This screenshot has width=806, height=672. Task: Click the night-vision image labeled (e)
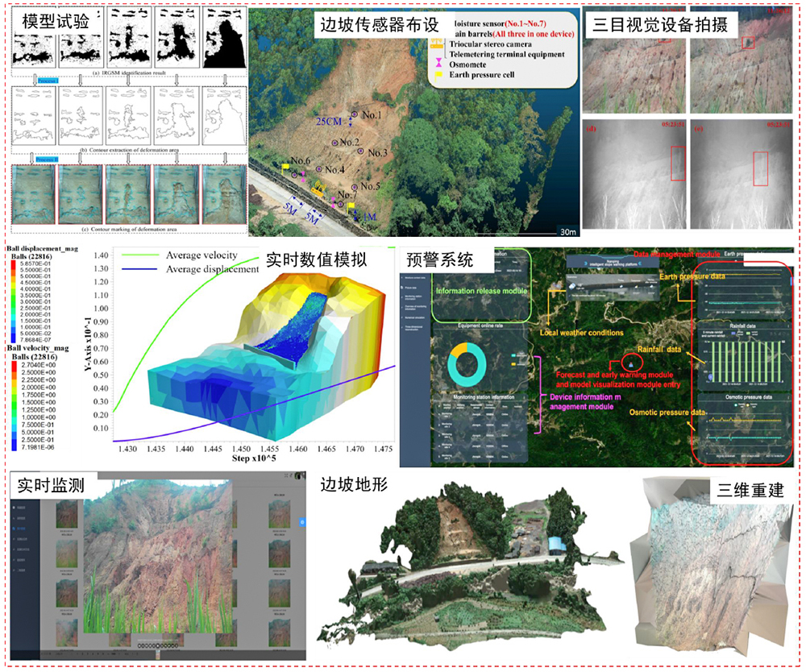pyautogui.click(x=742, y=175)
